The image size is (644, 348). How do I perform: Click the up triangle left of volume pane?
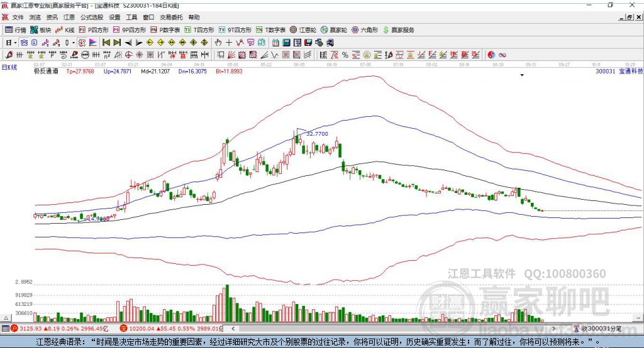coord(6,318)
